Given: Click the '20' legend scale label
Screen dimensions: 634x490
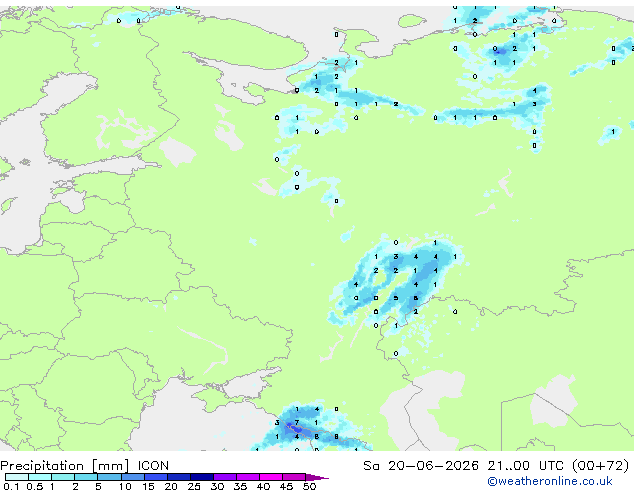Looking at the screenshot, I should click(171, 486).
